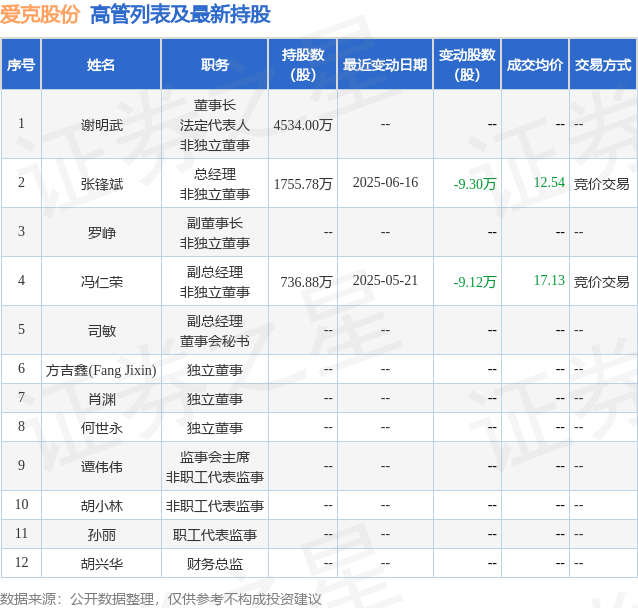The height and width of the screenshot is (608, 638).
Task: Click the name 方吉鑫(Fang Jixin)
Action: [101, 370]
